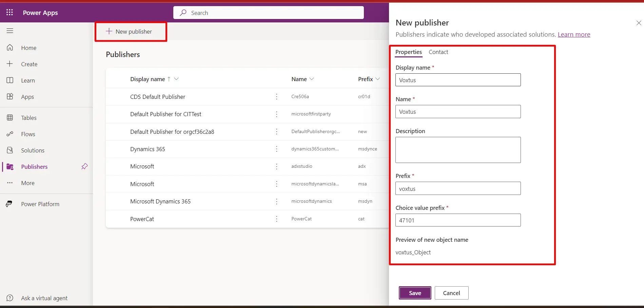Cancel the new publisher form
The width and height of the screenshot is (644, 308).
coord(451,293)
